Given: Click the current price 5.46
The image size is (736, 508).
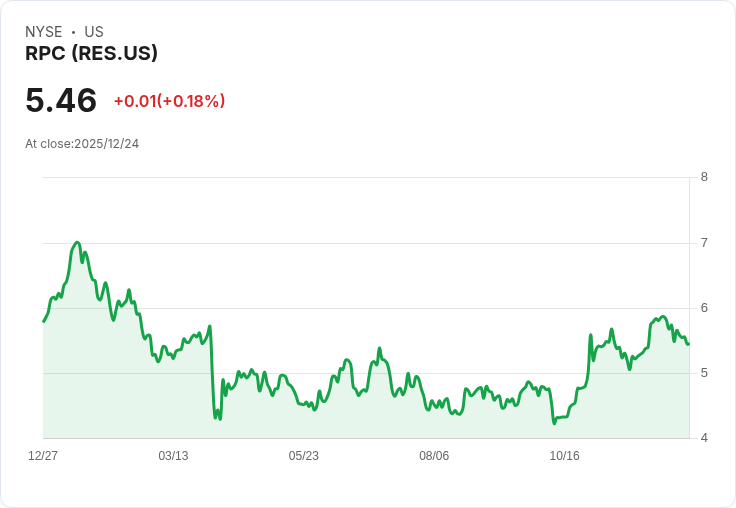Looking at the screenshot, I should [x=61, y=100].
